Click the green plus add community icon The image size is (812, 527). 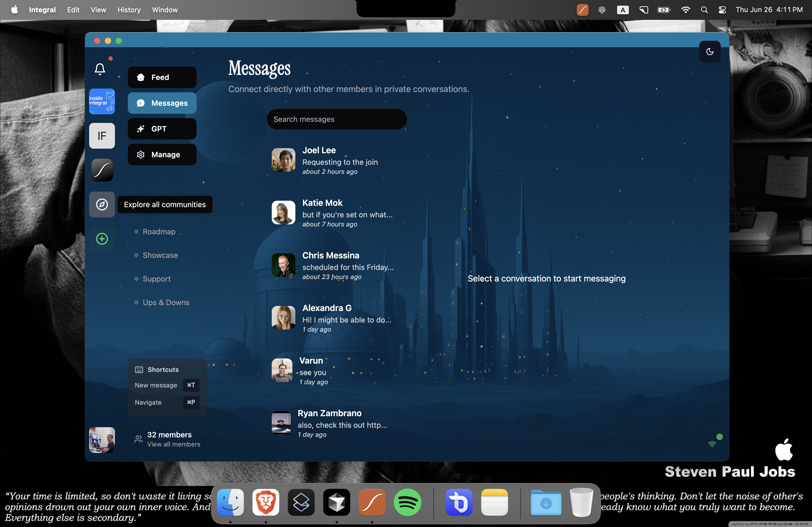[102, 239]
